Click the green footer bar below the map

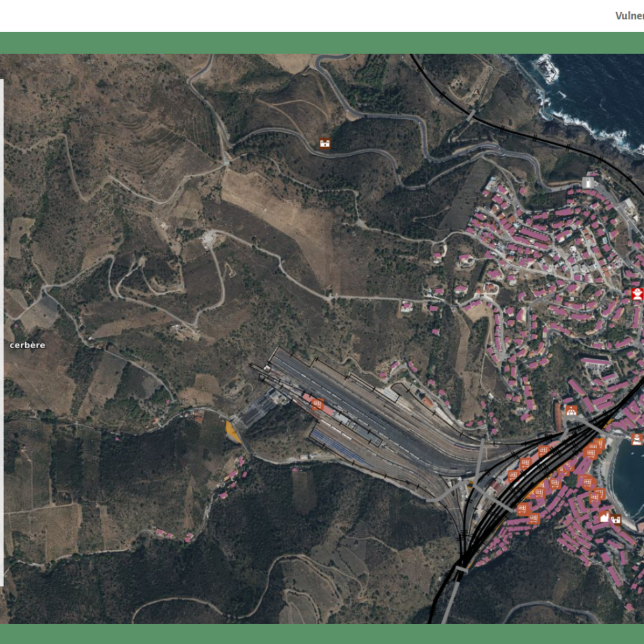(x=321, y=633)
